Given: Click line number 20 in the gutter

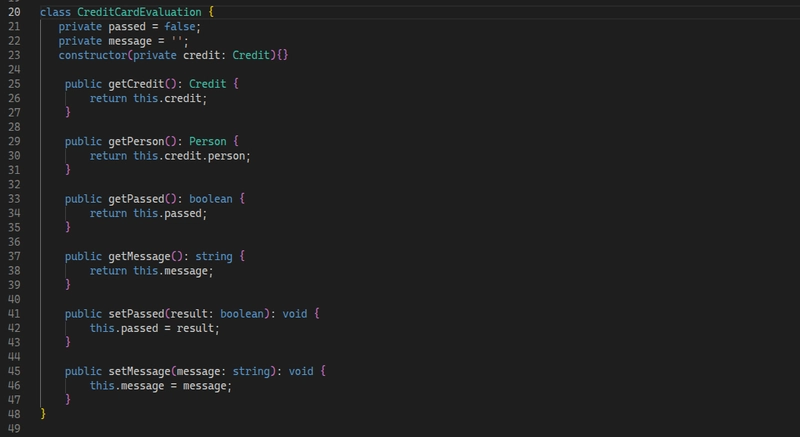Looking at the screenshot, I should (14, 12).
